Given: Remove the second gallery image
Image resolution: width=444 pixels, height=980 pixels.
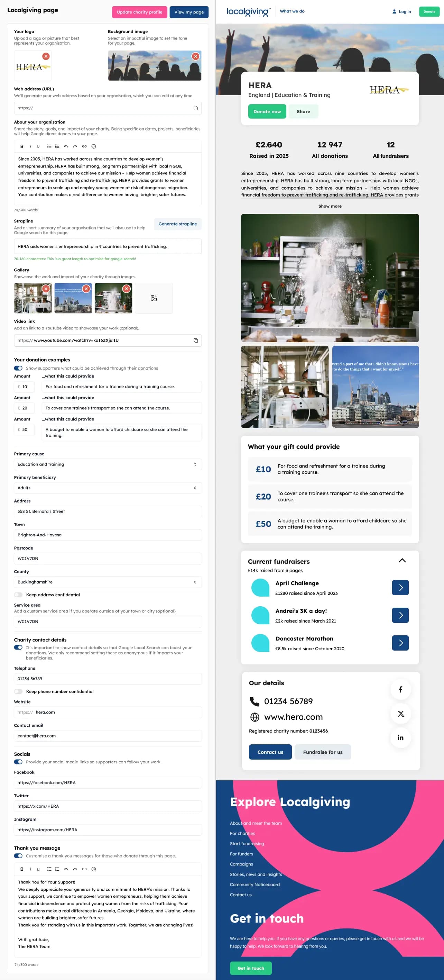Looking at the screenshot, I should pyautogui.click(x=86, y=289).
